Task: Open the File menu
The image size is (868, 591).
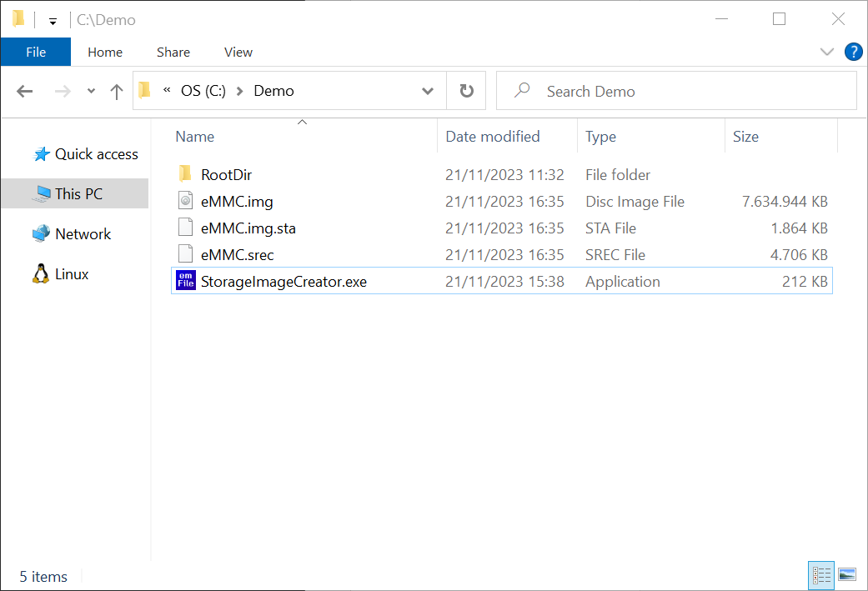Action: (x=36, y=52)
